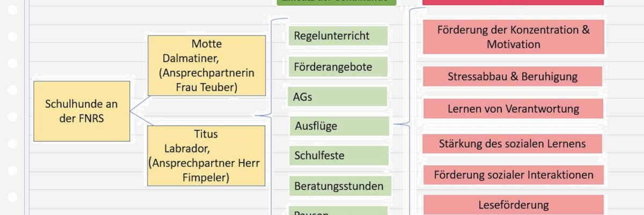Click the partially visible 'Pausen' node

tap(339, 211)
